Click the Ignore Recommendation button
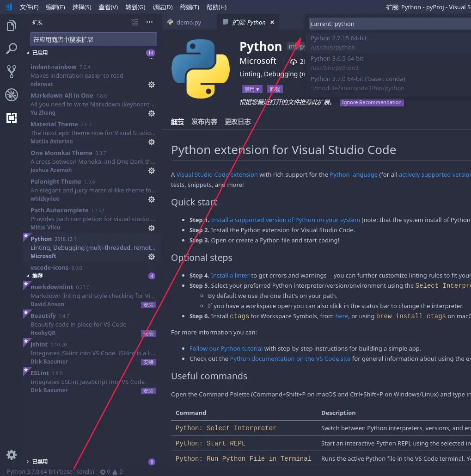This screenshot has width=471, height=476. tap(372, 102)
